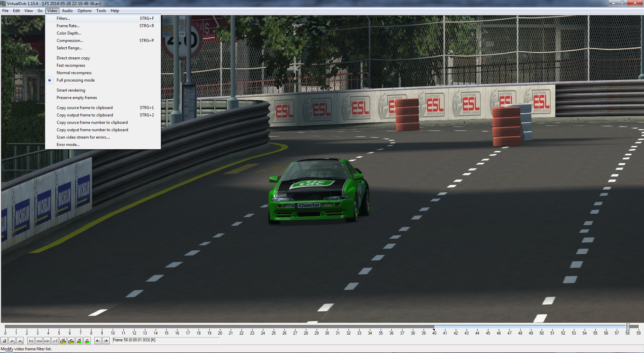Open Filters... from Video menu
This screenshot has height=353, width=644.
(63, 18)
